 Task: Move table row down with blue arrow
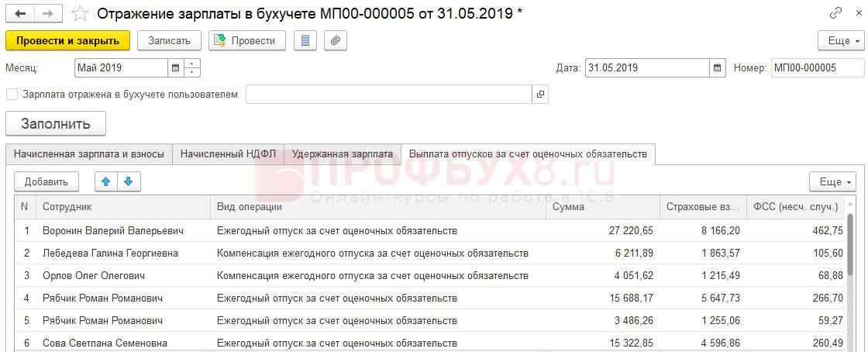coord(129,181)
